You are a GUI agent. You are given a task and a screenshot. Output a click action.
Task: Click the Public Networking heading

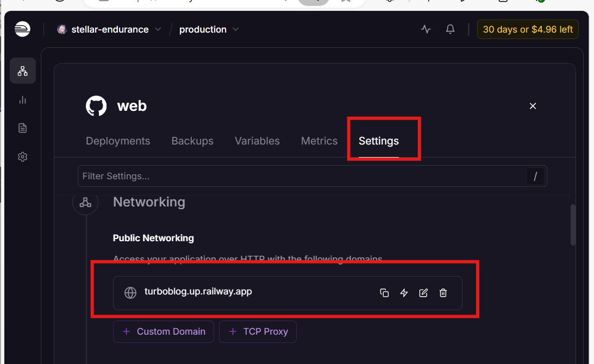click(x=153, y=238)
